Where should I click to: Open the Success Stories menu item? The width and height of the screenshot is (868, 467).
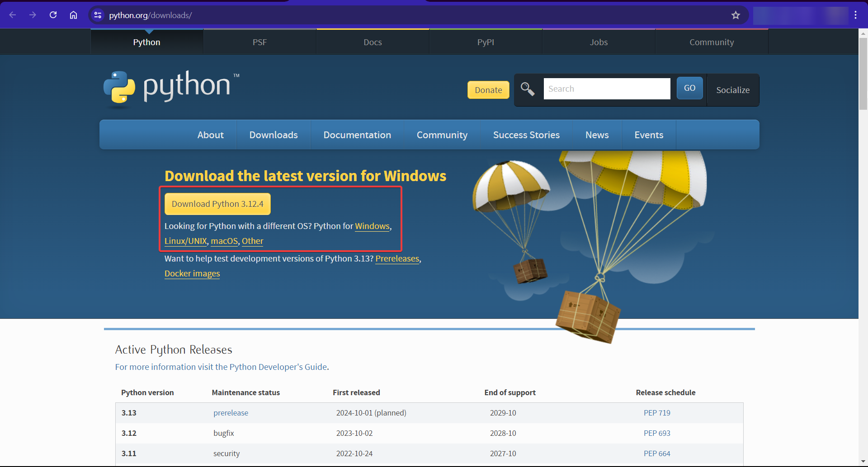click(526, 135)
